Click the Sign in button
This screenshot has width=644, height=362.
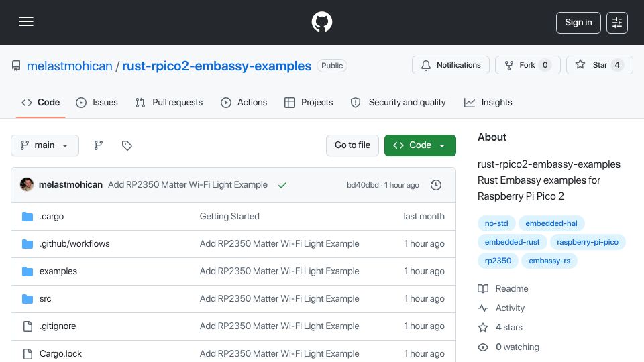click(x=578, y=23)
